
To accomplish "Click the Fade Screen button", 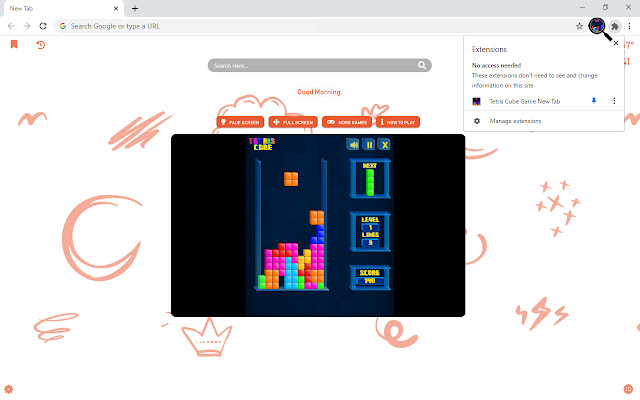I will (239, 122).
